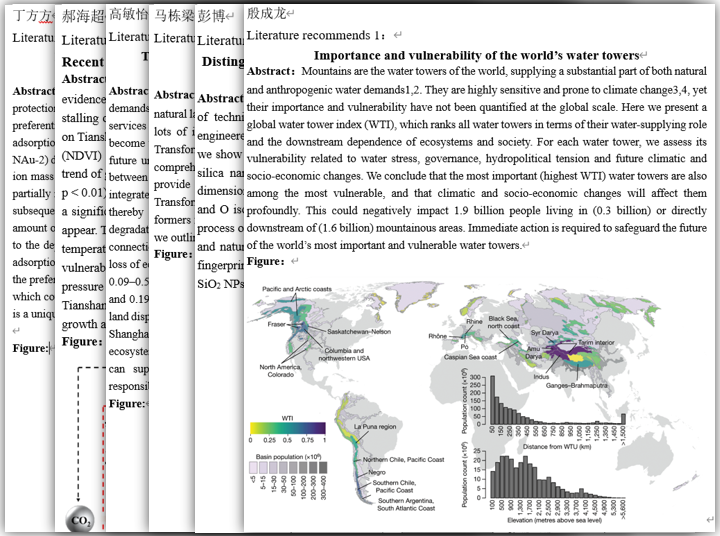The width and height of the screenshot is (720, 536).
Task: Open the 高敏怡 document page
Action: click(x=128, y=15)
